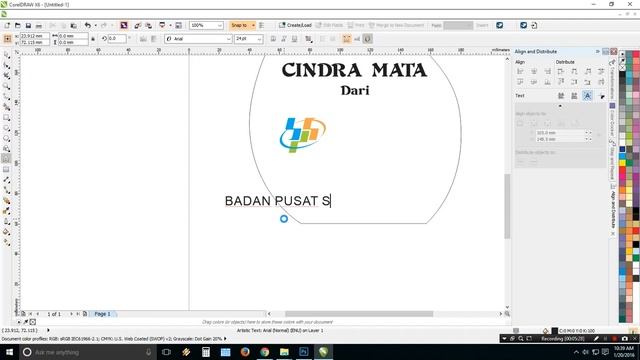Open the Page 1 tab

coord(102,314)
